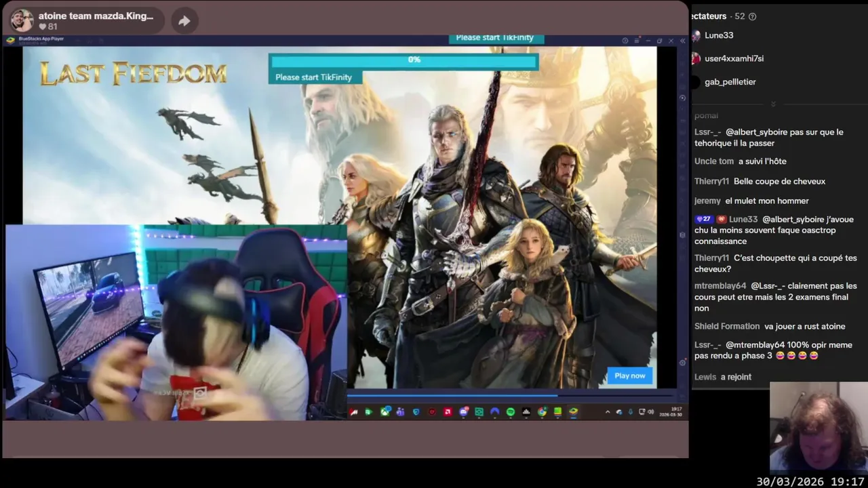Open the volume tray icon
The width and height of the screenshot is (868, 488).
coord(651,412)
